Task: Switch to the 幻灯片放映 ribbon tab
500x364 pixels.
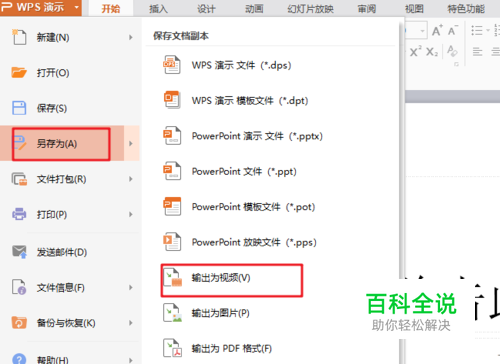Action: click(311, 8)
